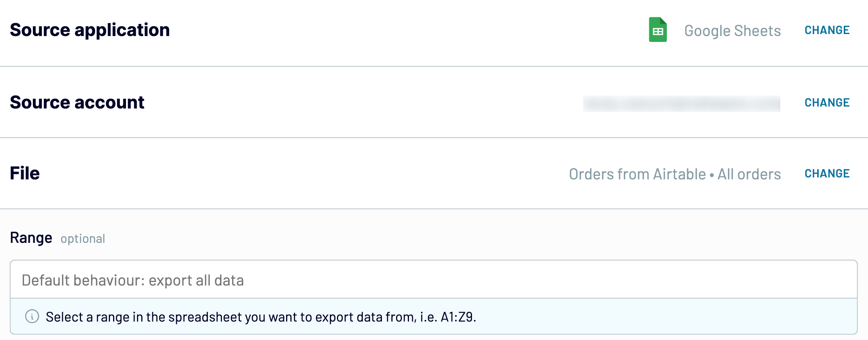Click the Source application heading
Screen dimensions: 868x340
tap(90, 30)
